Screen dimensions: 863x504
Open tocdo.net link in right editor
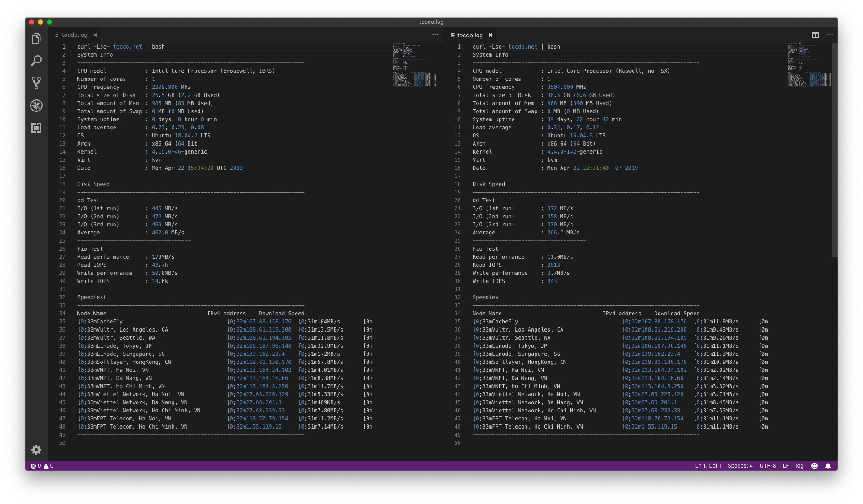tap(523, 47)
